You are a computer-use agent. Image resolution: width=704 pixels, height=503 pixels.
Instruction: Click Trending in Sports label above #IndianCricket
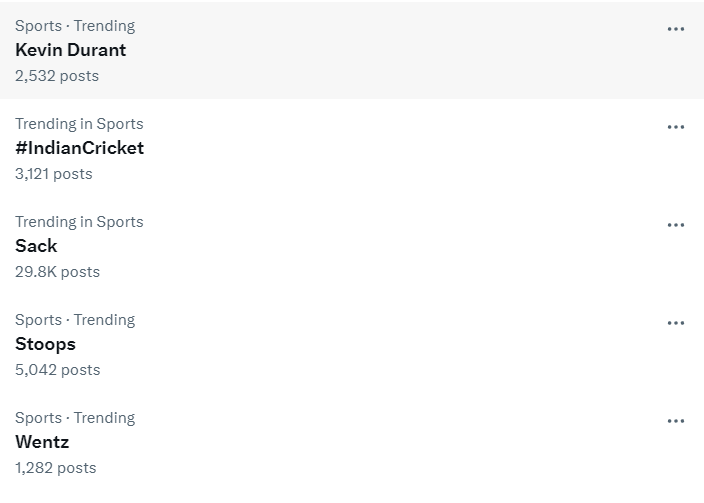(79, 124)
